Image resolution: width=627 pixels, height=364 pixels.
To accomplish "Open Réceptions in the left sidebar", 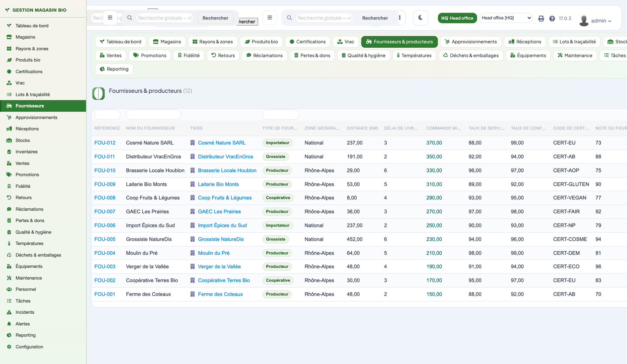I will [43, 129].
